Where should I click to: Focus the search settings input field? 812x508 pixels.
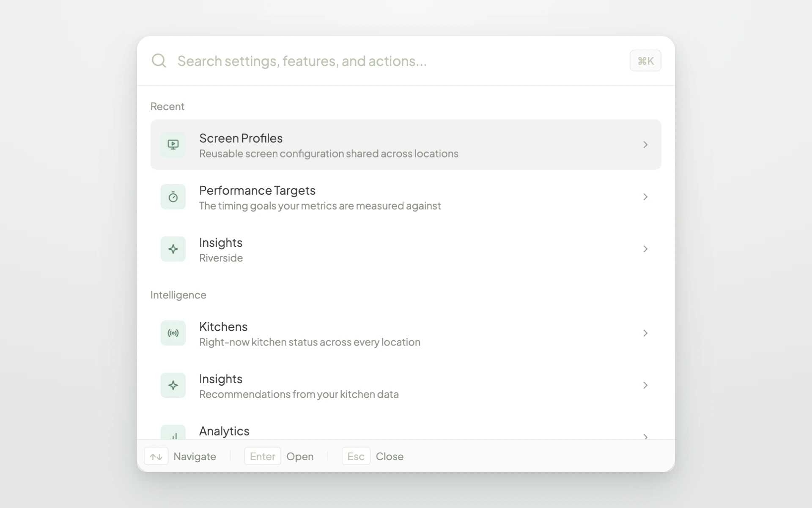[398, 61]
